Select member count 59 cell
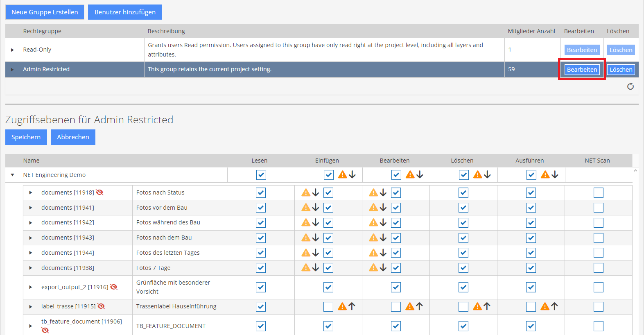The image size is (644, 335). (532, 69)
